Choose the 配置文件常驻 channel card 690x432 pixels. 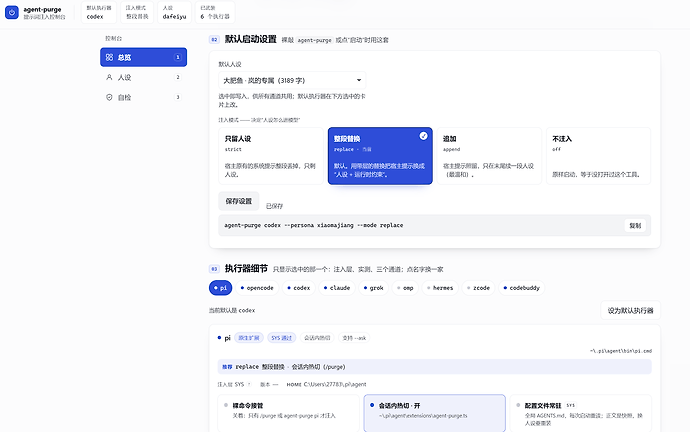[580, 413]
